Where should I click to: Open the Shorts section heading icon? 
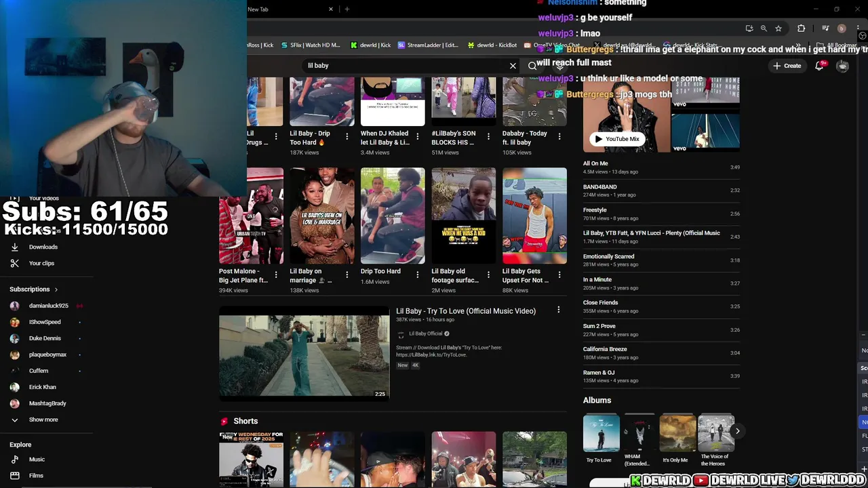[x=224, y=422]
